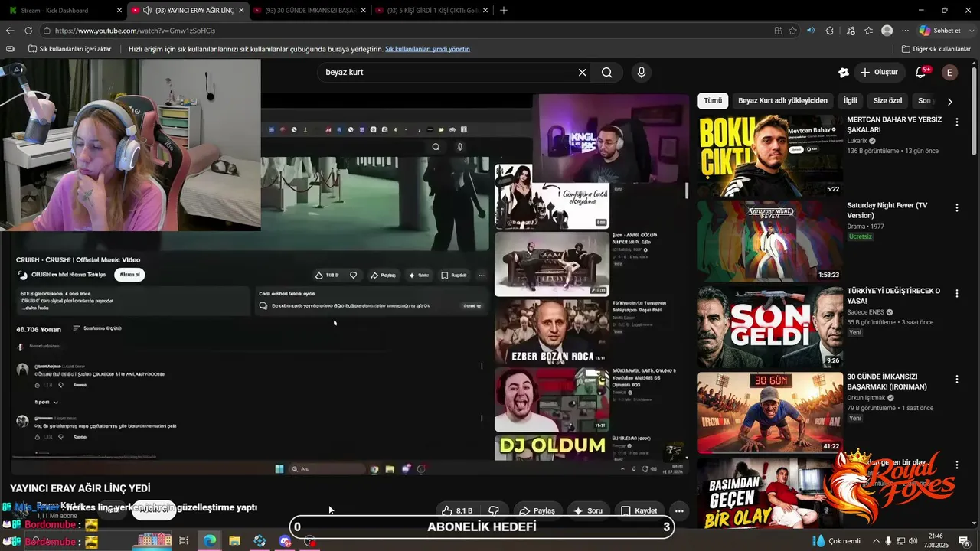
Task: Go back using the browser back arrow
Action: tap(10, 31)
